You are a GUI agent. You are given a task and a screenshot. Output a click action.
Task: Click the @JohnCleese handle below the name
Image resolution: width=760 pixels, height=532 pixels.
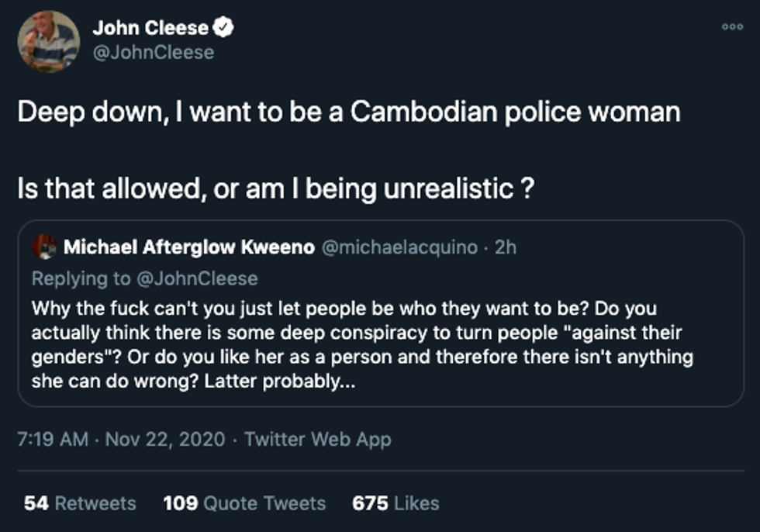154,53
